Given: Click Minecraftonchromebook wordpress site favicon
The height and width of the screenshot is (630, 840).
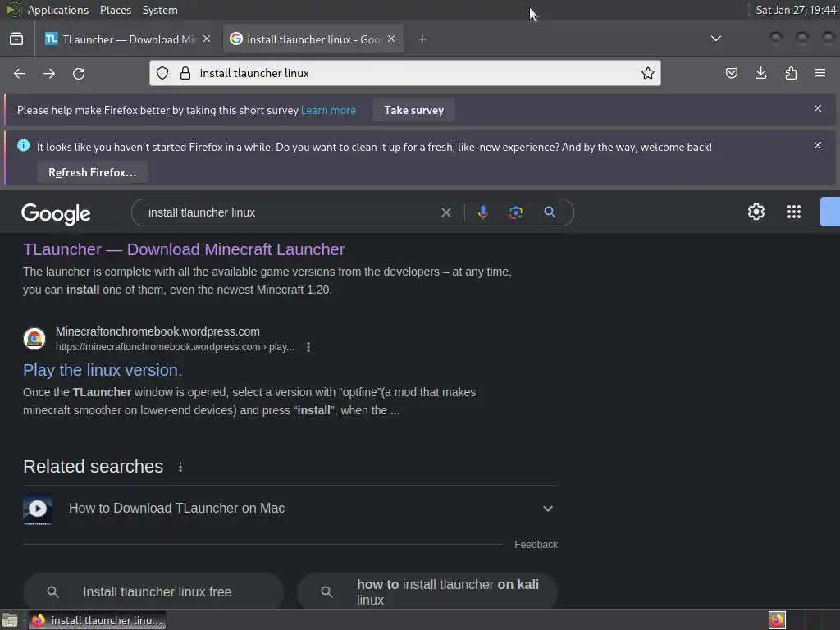Looking at the screenshot, I should click(x=34, y=339).
